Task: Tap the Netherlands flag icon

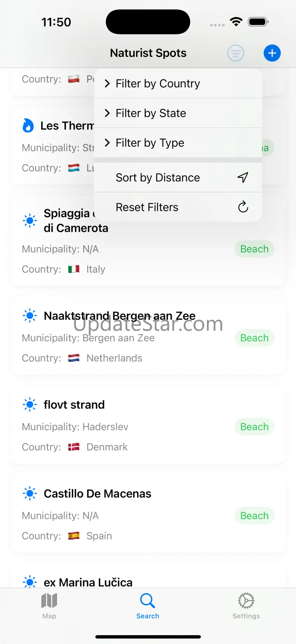Action: (x=74, y=358)
